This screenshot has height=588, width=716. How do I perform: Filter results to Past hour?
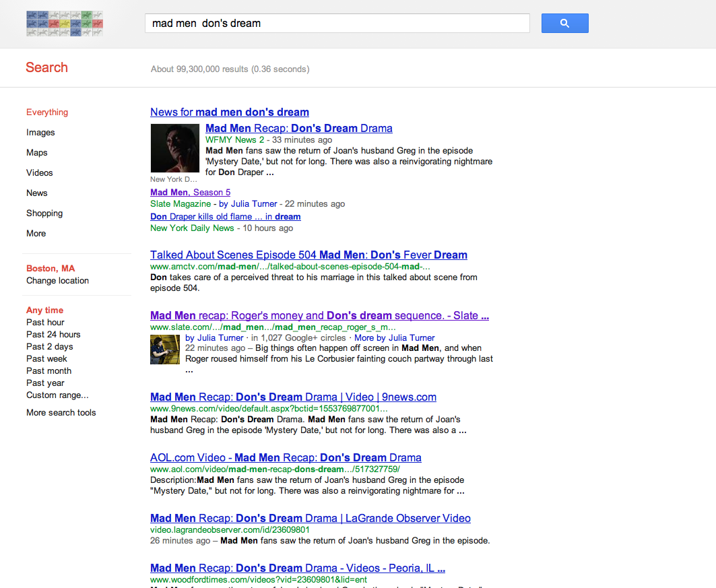click(x=45, y=323)
